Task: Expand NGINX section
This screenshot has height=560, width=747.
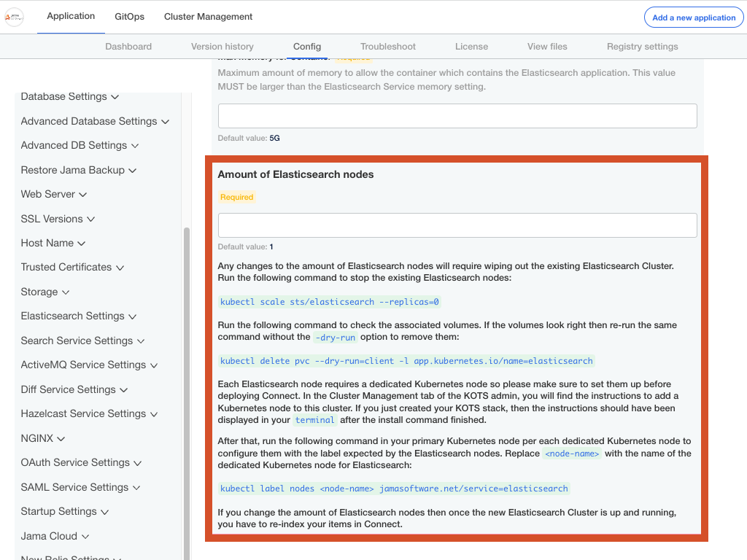Action: [x=43, y=438]
